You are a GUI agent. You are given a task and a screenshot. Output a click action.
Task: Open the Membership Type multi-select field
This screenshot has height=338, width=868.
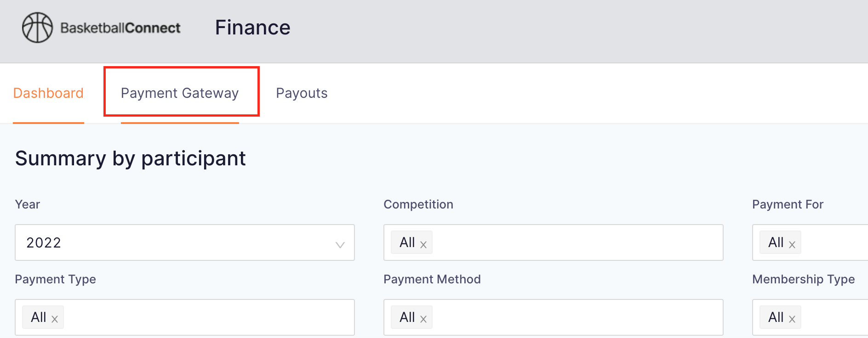pyautogui.click(x=810, y=317)
